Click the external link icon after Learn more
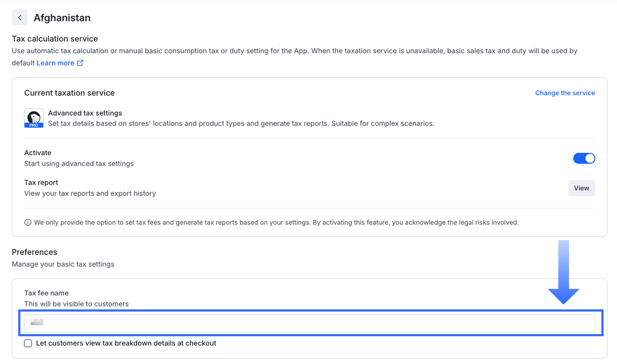This screenshot has width=617, height=364. pyautogui.click(x=80, y=63)
